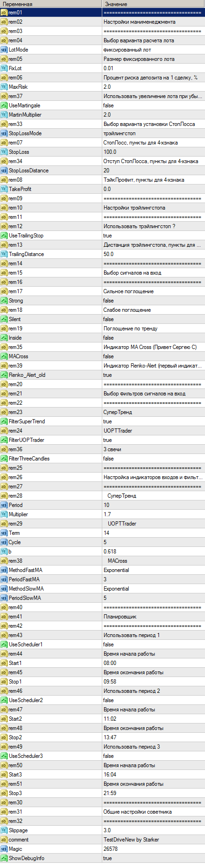Click the type icon beside StopLossDistance

pos(4,171)
